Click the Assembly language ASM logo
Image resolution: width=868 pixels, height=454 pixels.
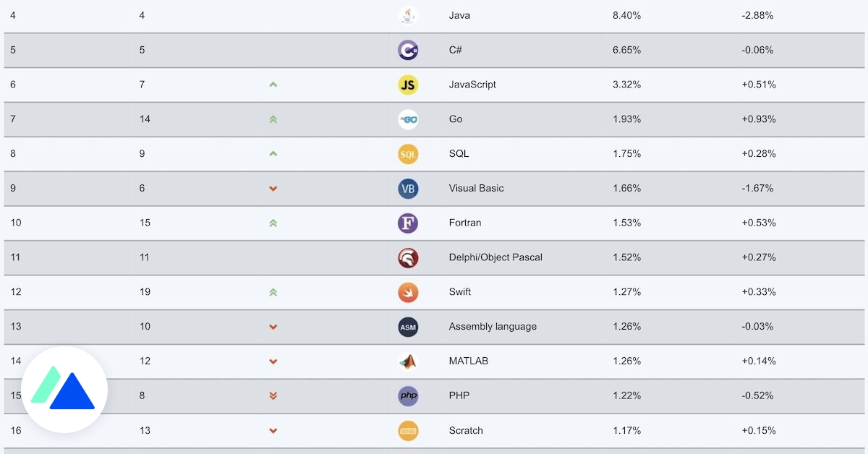pos(408,327)
